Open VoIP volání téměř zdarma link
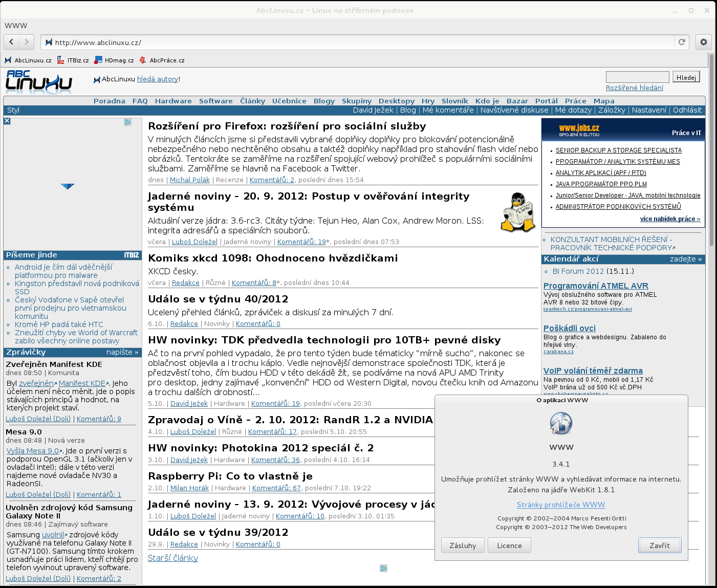This screenshot has height=588, width=717. 593,371
